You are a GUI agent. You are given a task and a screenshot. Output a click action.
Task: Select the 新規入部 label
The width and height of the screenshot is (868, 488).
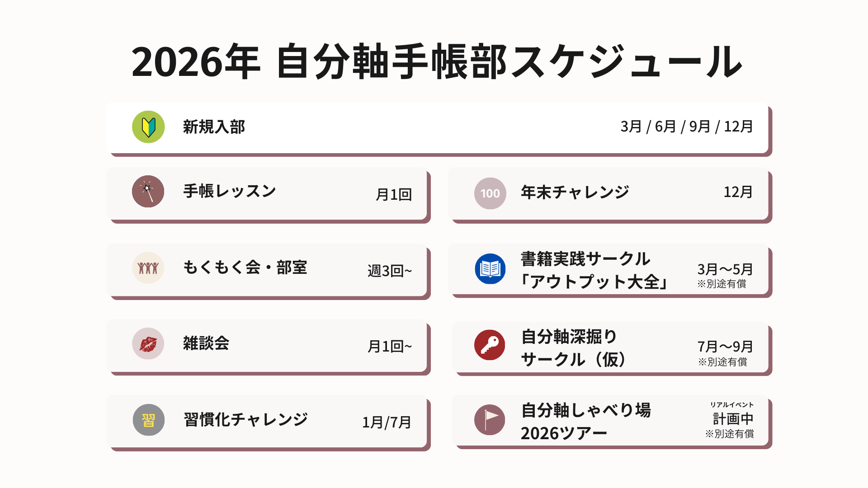pos(214,127)
